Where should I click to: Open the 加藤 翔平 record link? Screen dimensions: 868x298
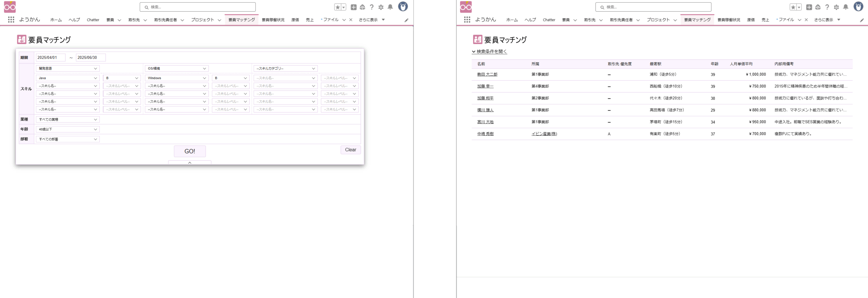[x=485, y=98]
